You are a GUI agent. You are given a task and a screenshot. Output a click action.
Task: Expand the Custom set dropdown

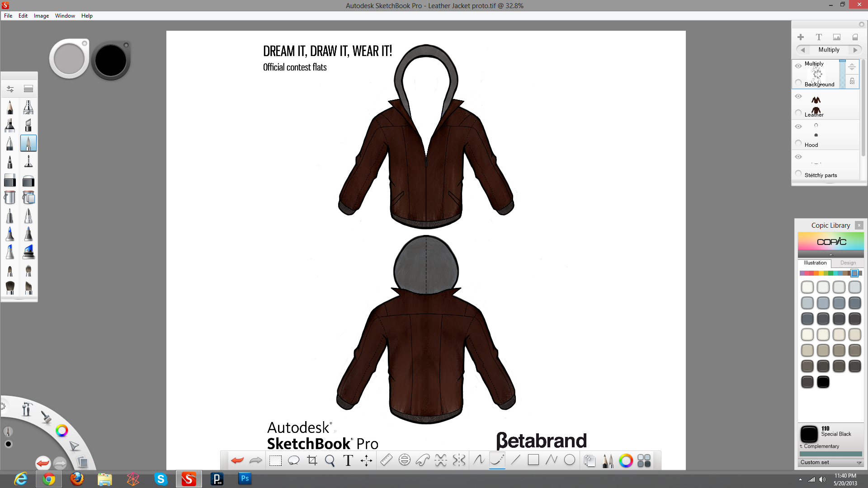(859, 463)
